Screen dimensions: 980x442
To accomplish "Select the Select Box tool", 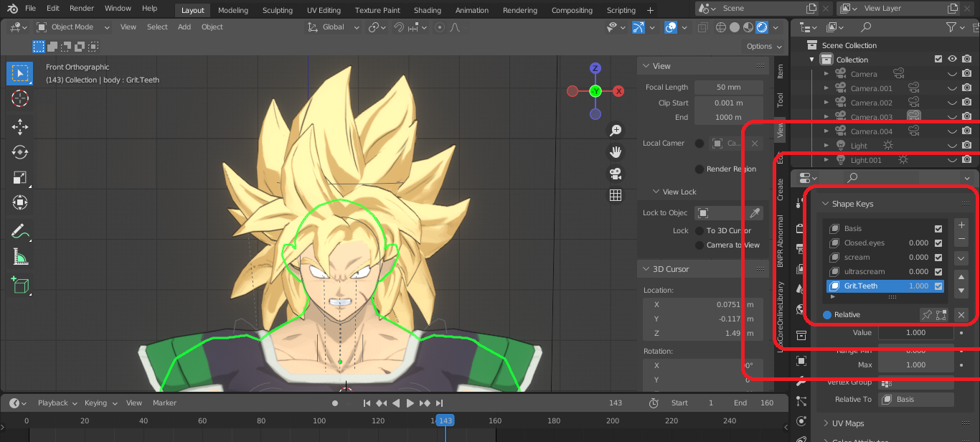I will pyautogui.click(x=20, y=73).
